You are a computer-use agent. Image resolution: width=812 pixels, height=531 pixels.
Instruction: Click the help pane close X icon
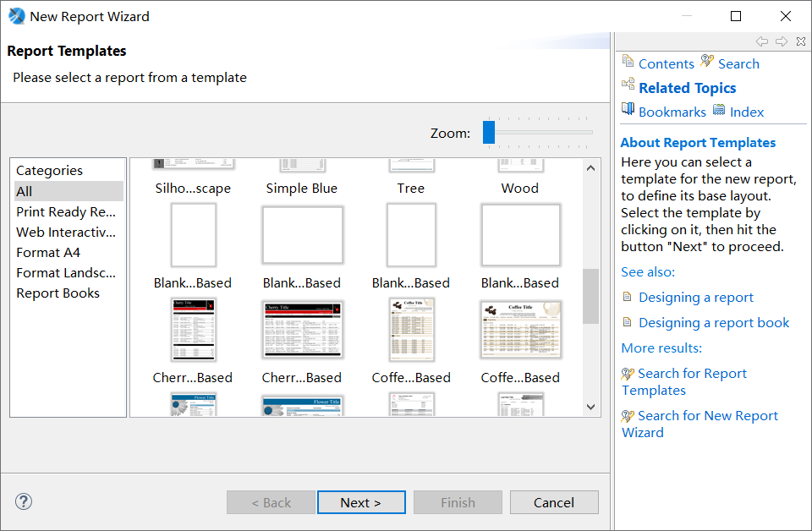pos(800,41)
